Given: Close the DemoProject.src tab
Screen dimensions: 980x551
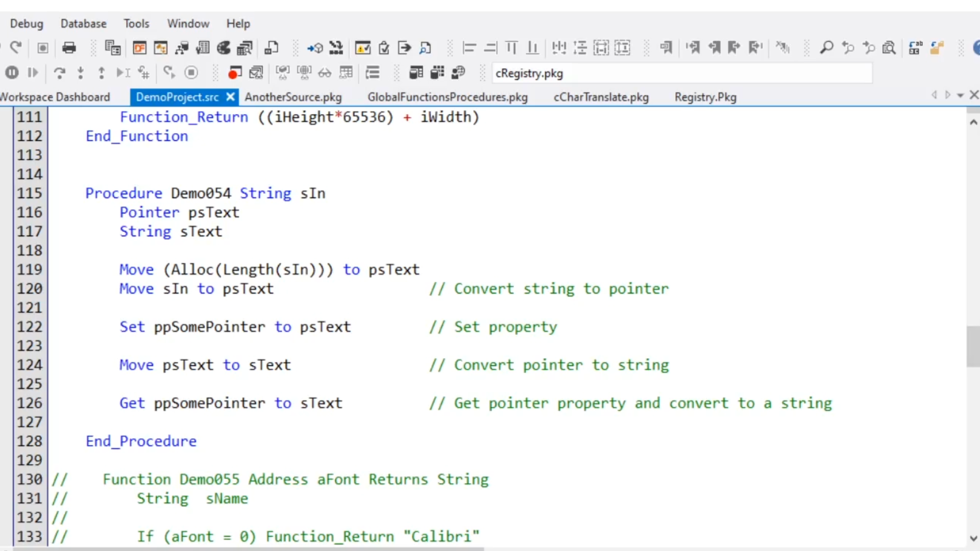Looking at the screenshot, I should click(231, 96).
